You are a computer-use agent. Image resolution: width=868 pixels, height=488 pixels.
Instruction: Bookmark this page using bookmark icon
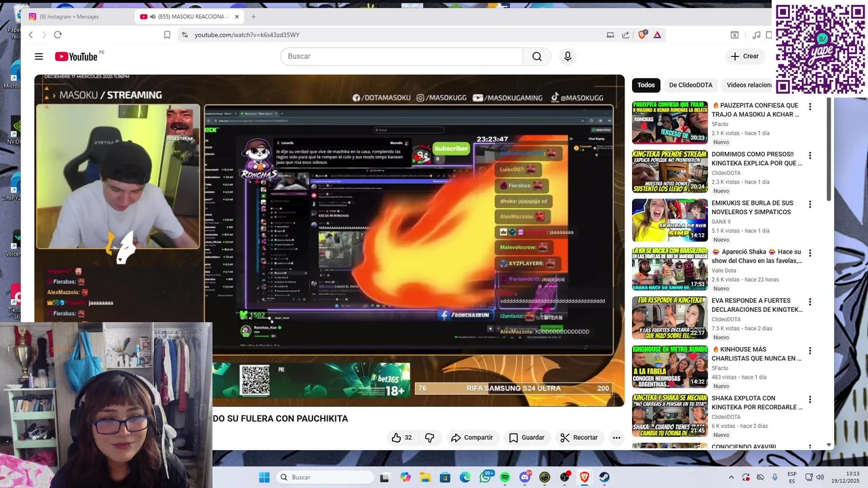pyautogui.click(x=167, y=35)
